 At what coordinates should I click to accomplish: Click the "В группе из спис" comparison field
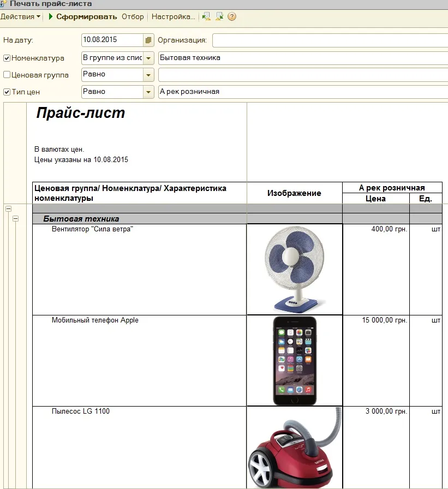click(x=112, y=58)
